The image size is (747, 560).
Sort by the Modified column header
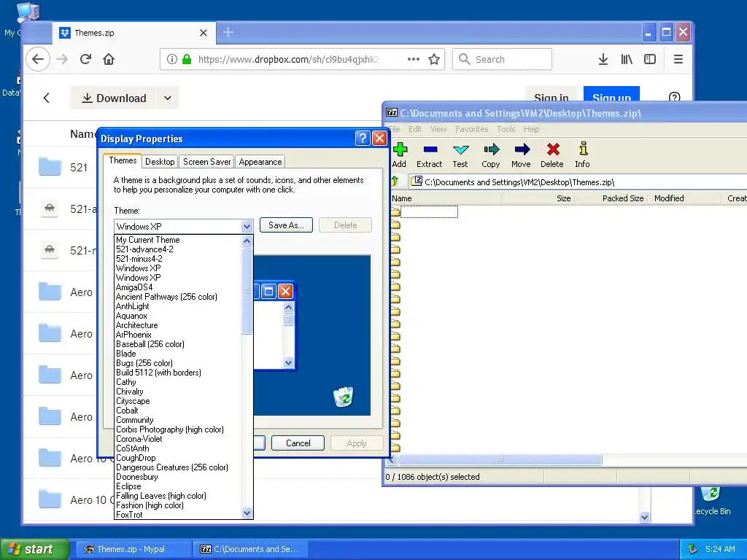pos(683,198)
